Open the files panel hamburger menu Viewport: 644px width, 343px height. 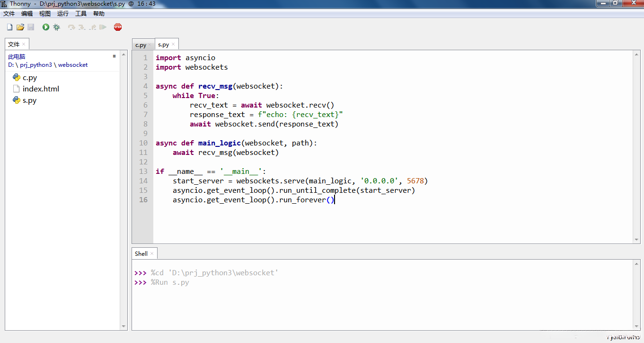114,56
